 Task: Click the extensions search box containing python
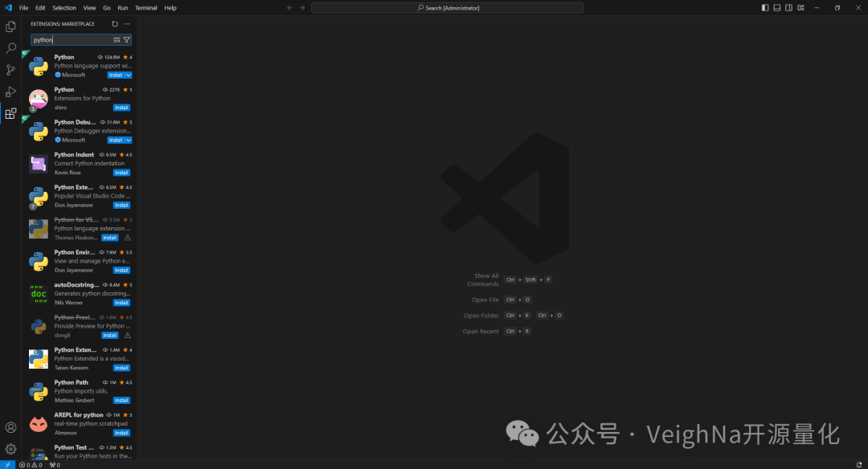(x=71, y=39)
